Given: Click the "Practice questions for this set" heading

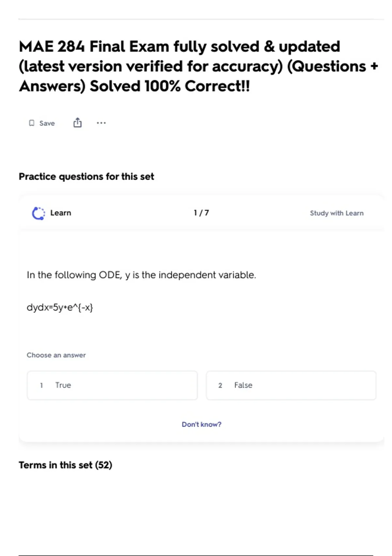Looking at the screenshot, I should 86,177.
